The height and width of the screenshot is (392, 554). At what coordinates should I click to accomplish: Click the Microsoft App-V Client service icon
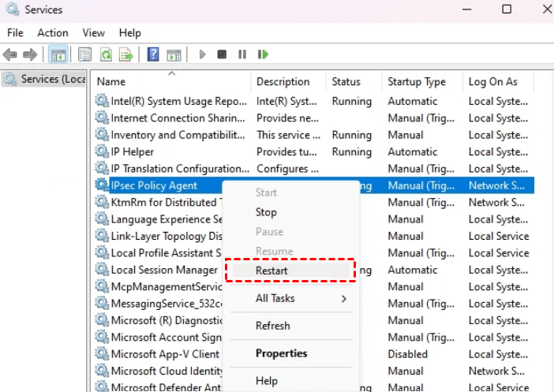coord(102,354)
